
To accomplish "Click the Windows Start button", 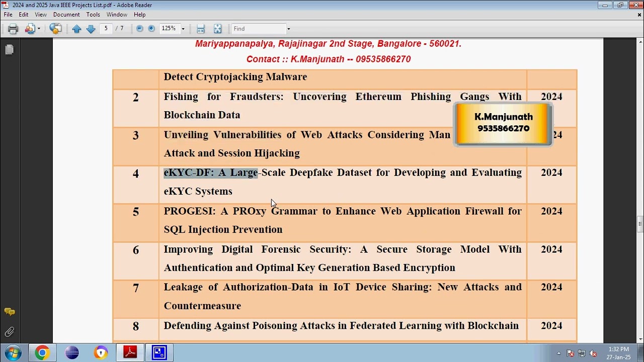I will 13,352.
